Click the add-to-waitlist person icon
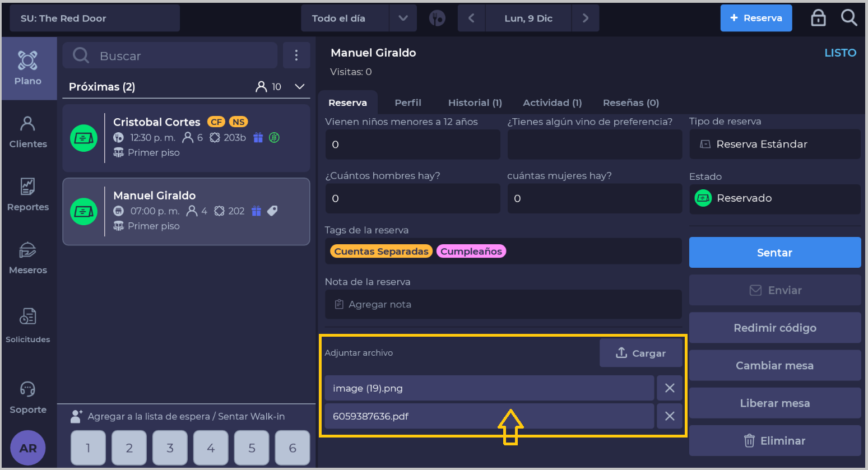The height and width of the screenshot is (470, 868). (77, 416)
